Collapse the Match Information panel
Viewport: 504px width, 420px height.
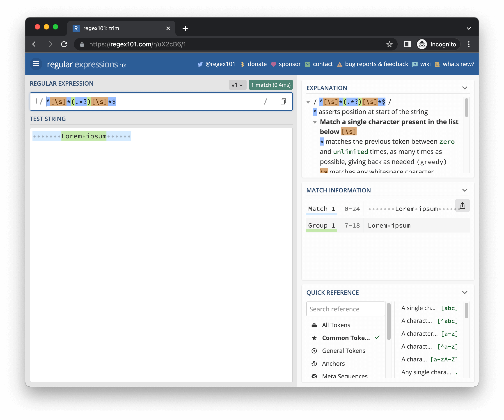465,190
